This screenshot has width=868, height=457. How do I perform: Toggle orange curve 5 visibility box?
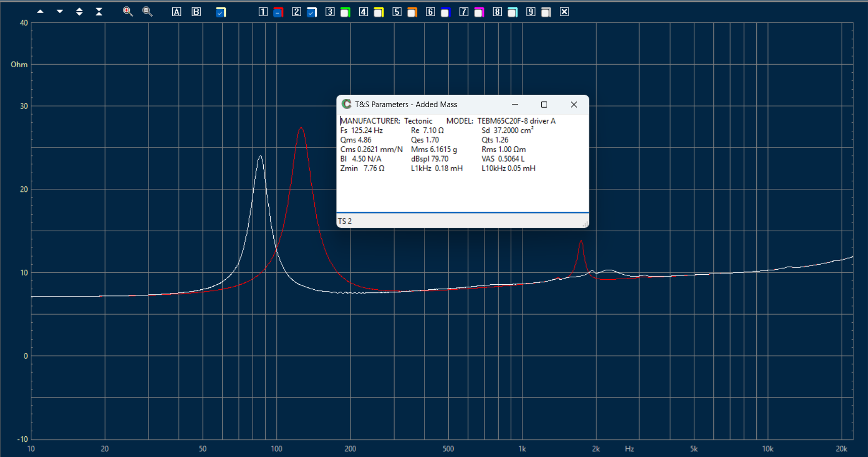coord(412,12)
